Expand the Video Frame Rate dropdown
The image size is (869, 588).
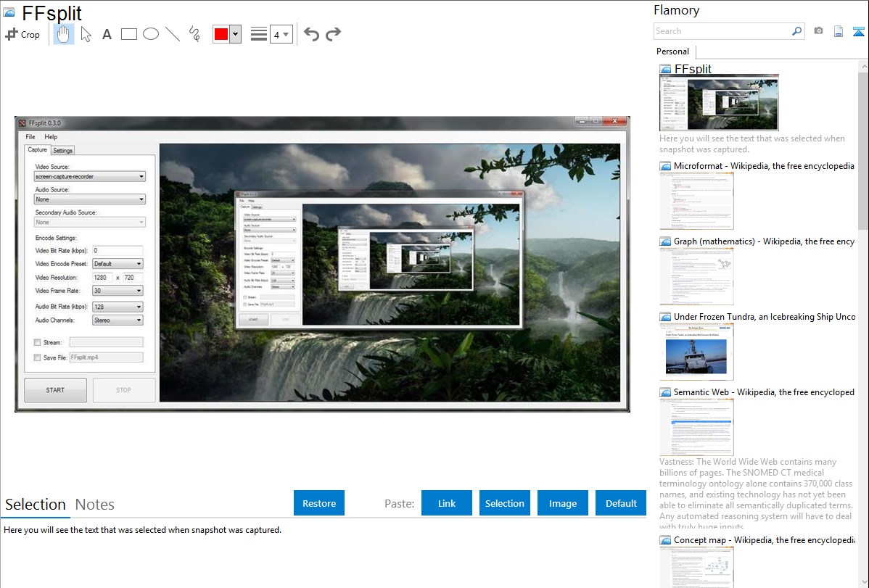(118, 291)
